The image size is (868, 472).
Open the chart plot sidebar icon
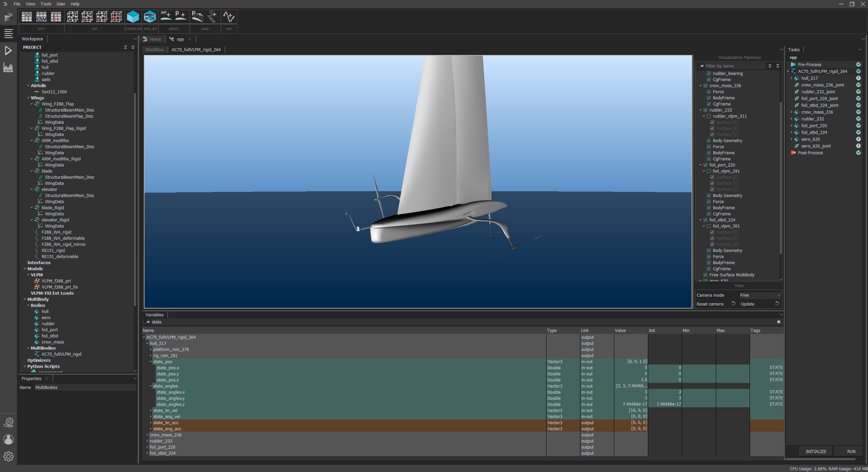pos(8,67)
